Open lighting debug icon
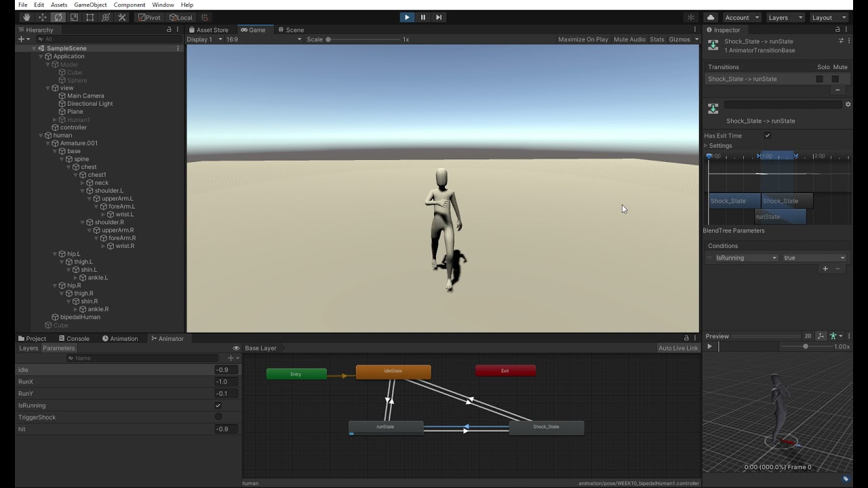Viewport: 868px width, 488px height. pos(691,17)
